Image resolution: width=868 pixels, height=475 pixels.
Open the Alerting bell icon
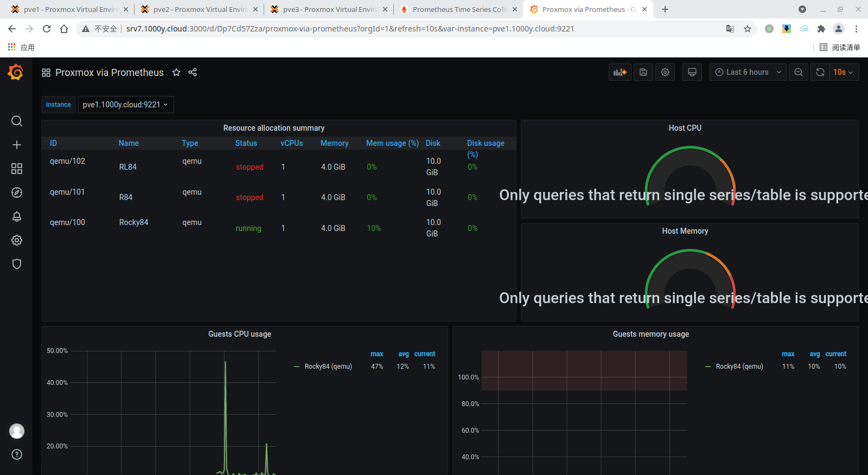coord(17,216)
